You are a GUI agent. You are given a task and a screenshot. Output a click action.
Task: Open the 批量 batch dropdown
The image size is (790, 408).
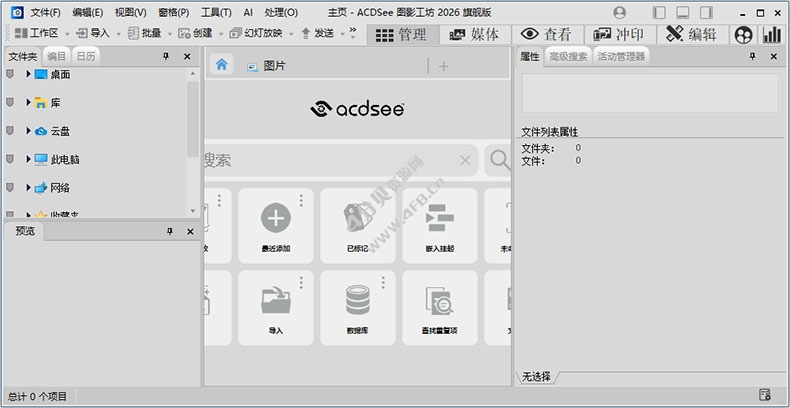(151, 33)
